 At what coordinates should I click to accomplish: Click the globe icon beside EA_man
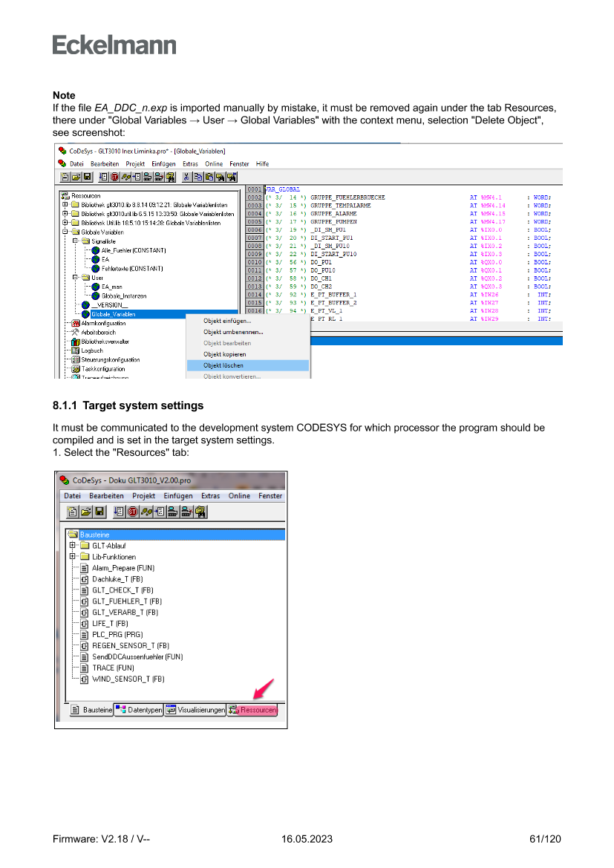click(x=96, y=287)
